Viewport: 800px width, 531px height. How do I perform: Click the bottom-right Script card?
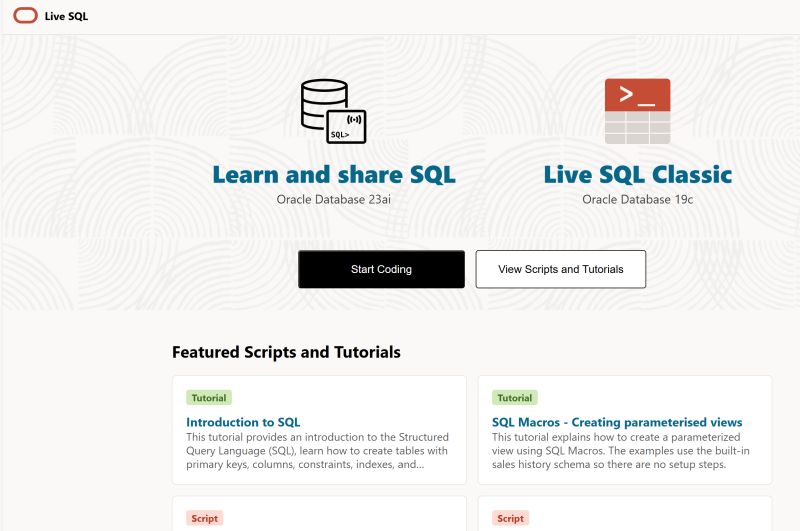tap(625, 514)
